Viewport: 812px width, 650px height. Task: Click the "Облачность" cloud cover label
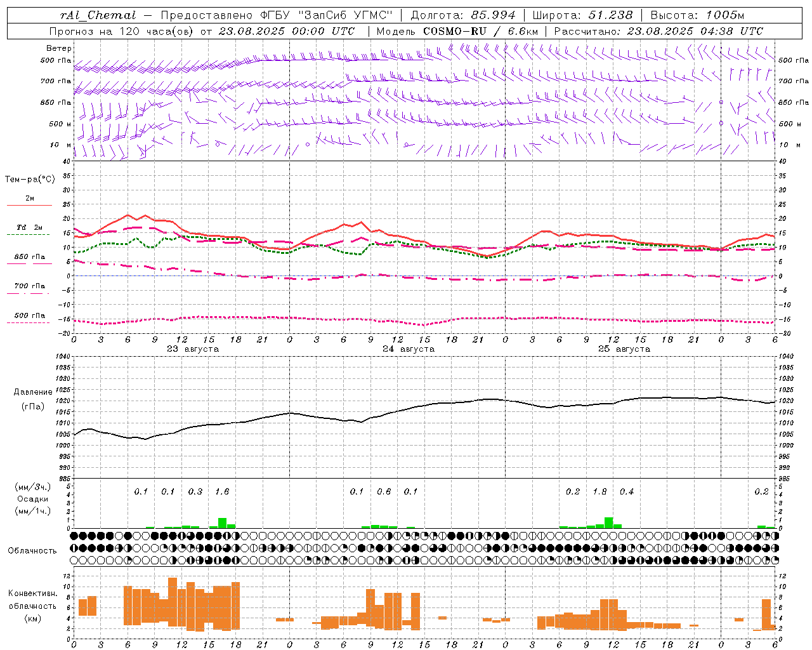[x=32, y=551]
